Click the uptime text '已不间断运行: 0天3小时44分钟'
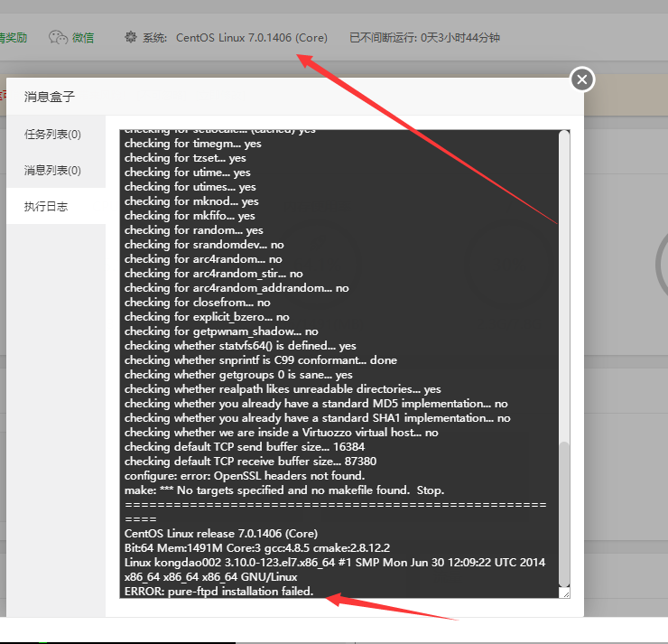Image resolution: width=668 pixels, height=644 pixels. pyautogui.click(x=424, y=38)
